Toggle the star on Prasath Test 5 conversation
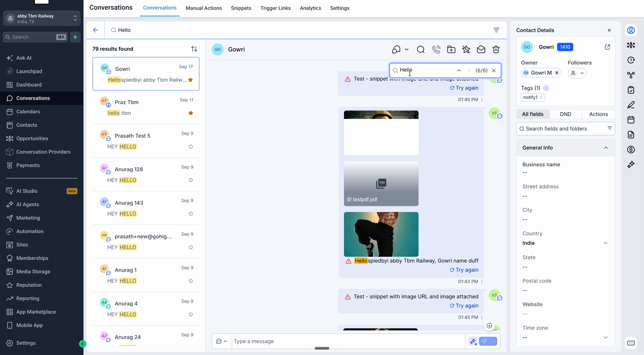This screenshot has width=644, height=355. [x=191, y=147]
